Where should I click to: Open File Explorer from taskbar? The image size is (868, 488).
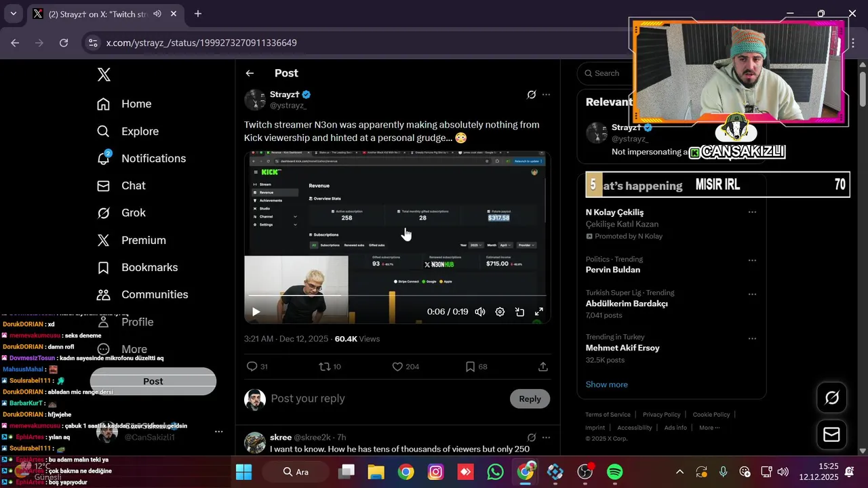376,472
